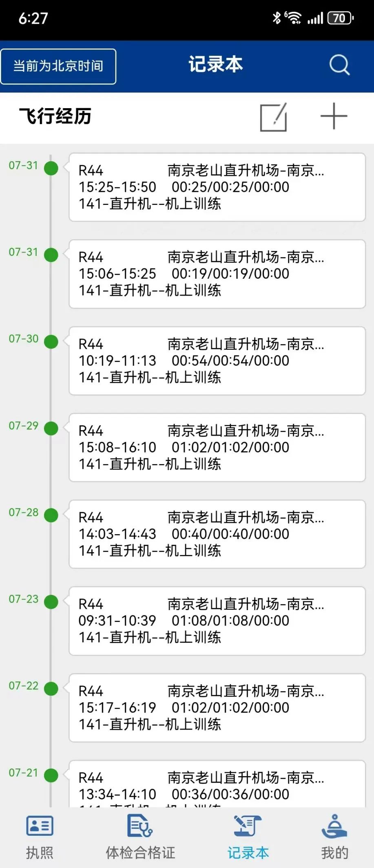Tap the edit flight records icon
This screenshot has width=374, height=868.
[273, 117]
